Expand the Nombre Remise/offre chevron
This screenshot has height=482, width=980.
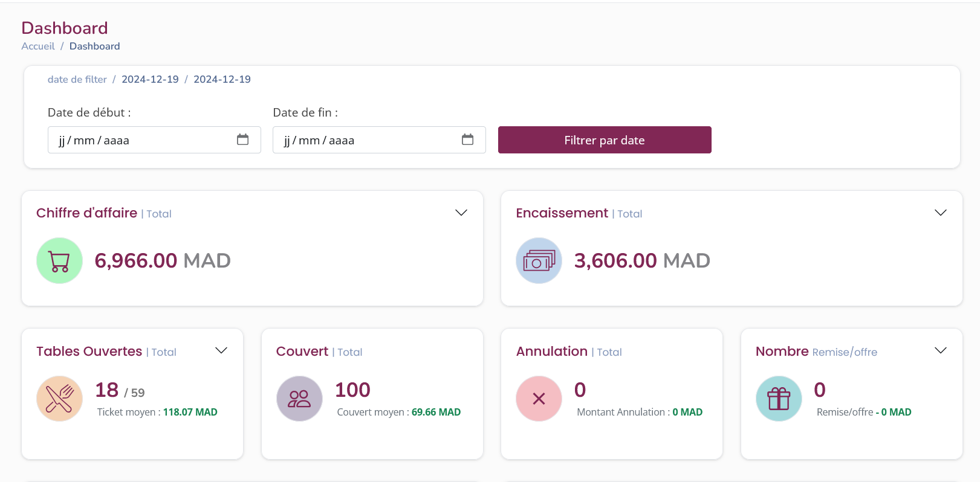point(941,350)
